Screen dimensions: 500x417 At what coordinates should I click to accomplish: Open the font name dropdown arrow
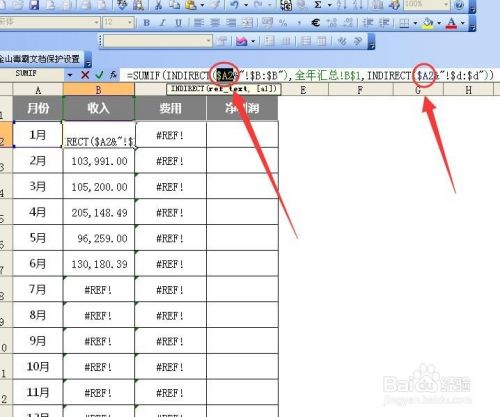pyautogui.click(x=96, y=23)
